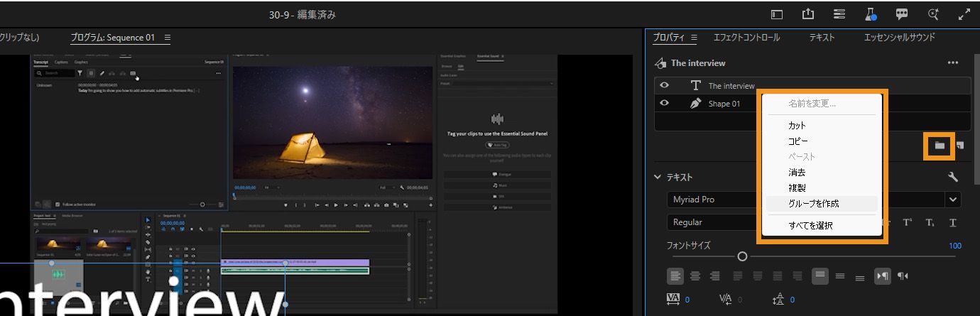Image resolution: width=980 pixels, height=316 pixels.
Task: Click the create group folder icon
Action: [x=940, y=145]
